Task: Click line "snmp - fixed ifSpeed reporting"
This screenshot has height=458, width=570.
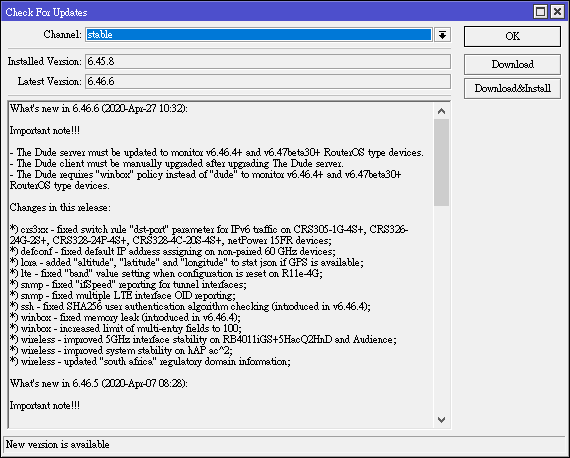Action: (128, 285)
